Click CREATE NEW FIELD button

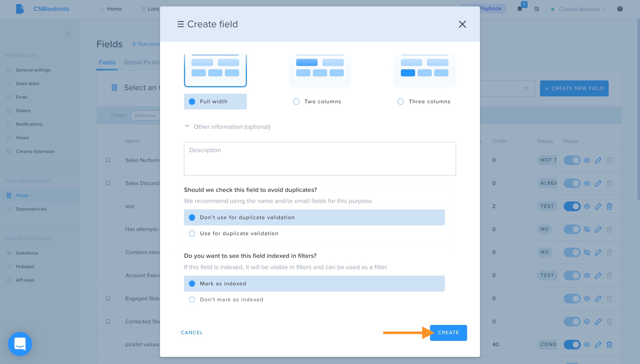click(x=574, y=88)
